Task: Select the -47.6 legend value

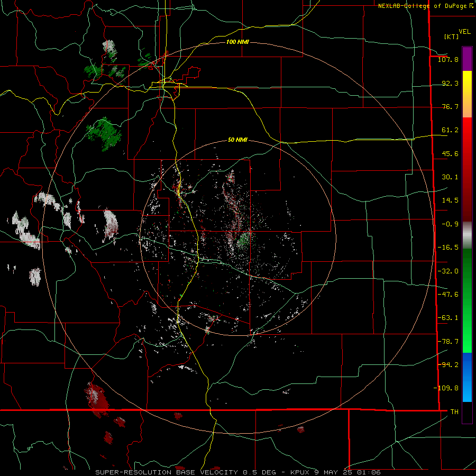Action: click(x=448, y=295)
